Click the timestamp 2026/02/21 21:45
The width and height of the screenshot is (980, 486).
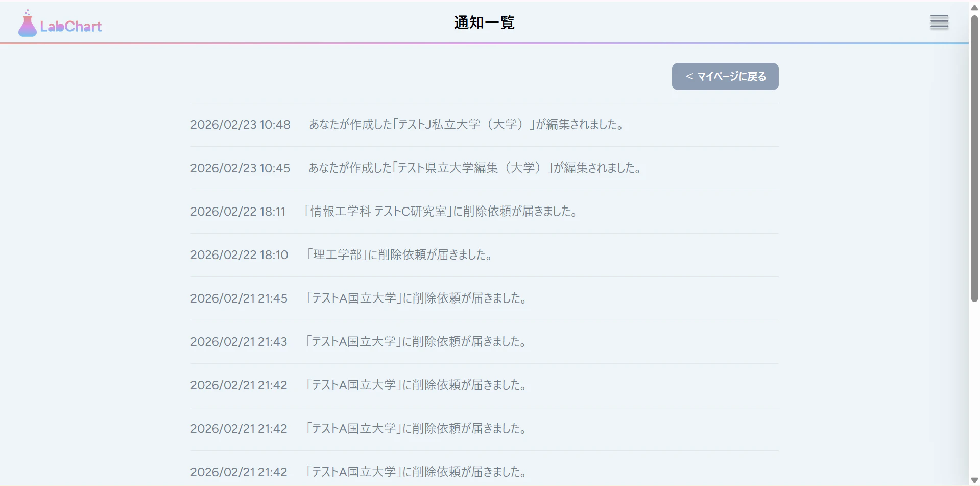(238, 298)
